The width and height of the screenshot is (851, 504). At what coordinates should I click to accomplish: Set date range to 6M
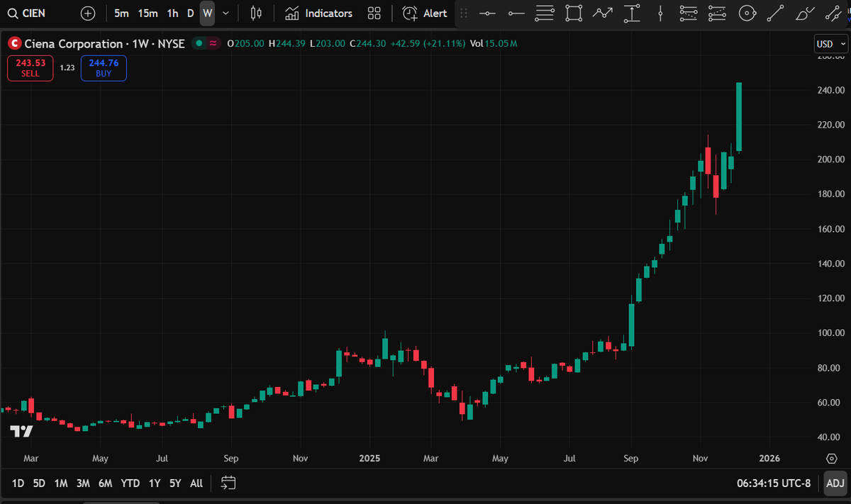tap(105, 483)
